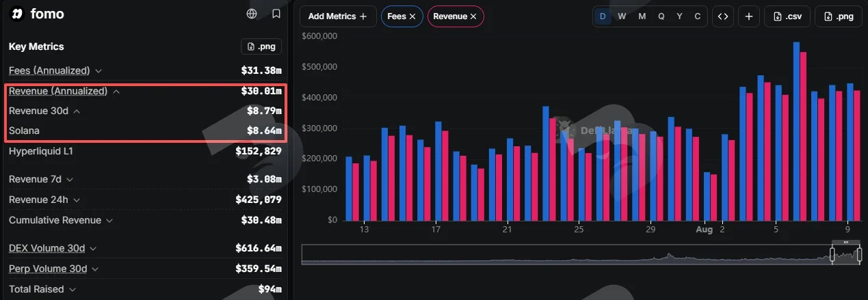The width and height of the screenshot is (868, 300).
Task: Select daily D interval
Action: tap(603, 16)
